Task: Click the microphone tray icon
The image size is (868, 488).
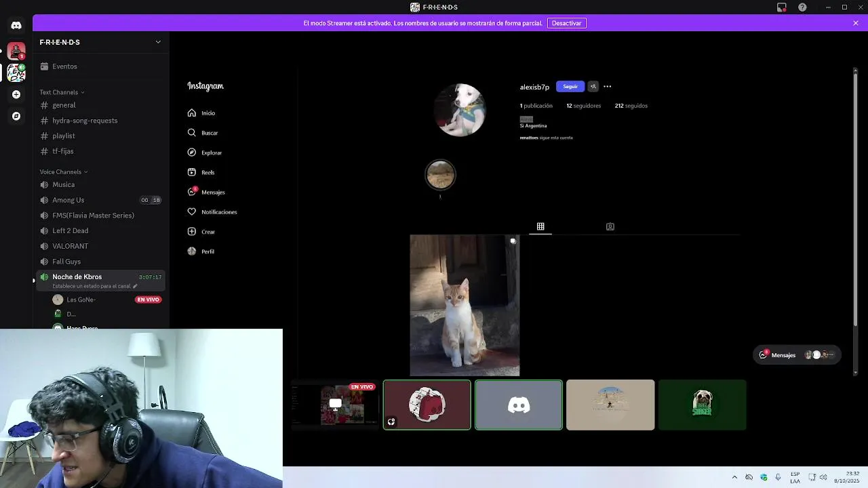Action: (778, 477)
